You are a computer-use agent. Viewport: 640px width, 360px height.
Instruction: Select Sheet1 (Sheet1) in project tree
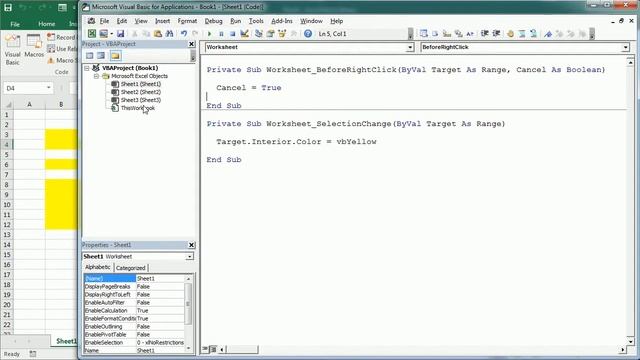(x=140, y=84)
